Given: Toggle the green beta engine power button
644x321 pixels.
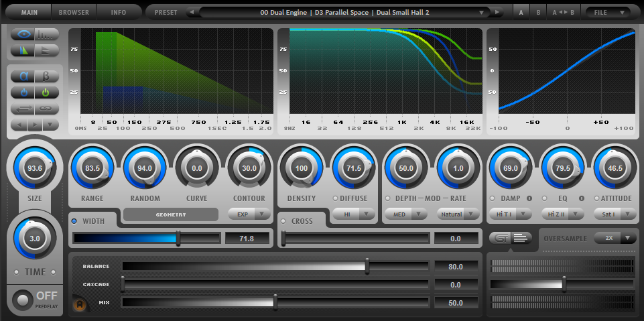Looking at the screenshot, I should tap(46, 92).
